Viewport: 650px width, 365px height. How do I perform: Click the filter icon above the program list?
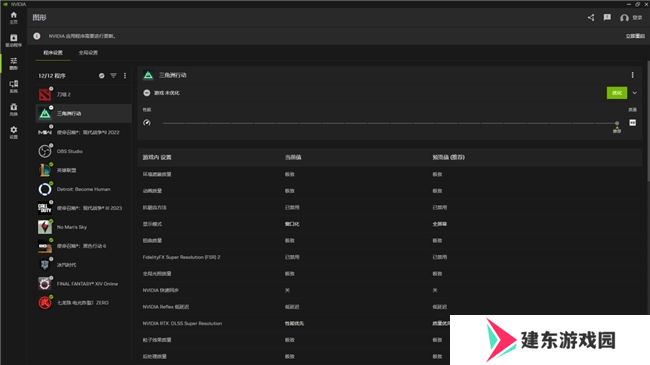(x=113, y=75)
